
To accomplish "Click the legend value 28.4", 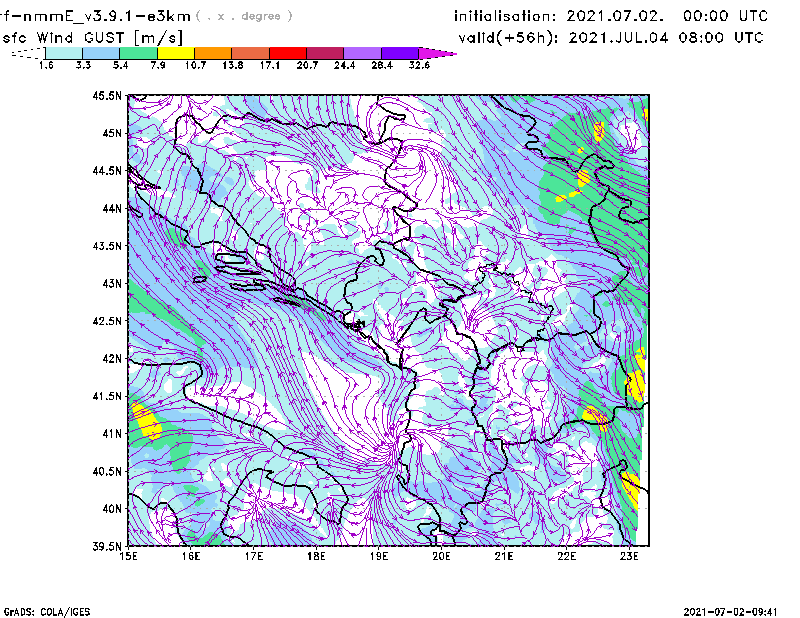I will [x=382, y=65].
